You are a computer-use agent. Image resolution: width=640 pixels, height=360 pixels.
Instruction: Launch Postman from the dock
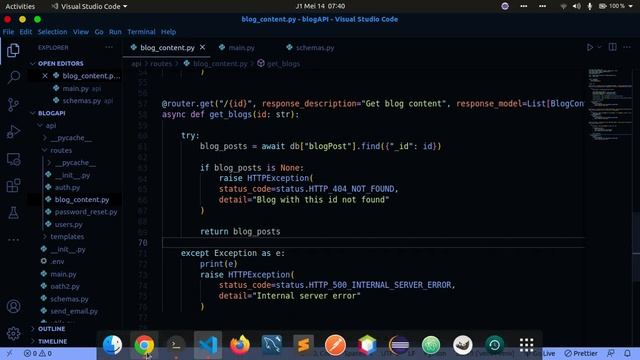(x=336, y=345)
